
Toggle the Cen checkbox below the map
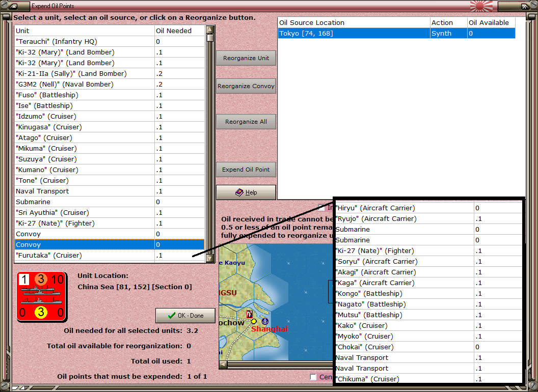click(313, 377)
